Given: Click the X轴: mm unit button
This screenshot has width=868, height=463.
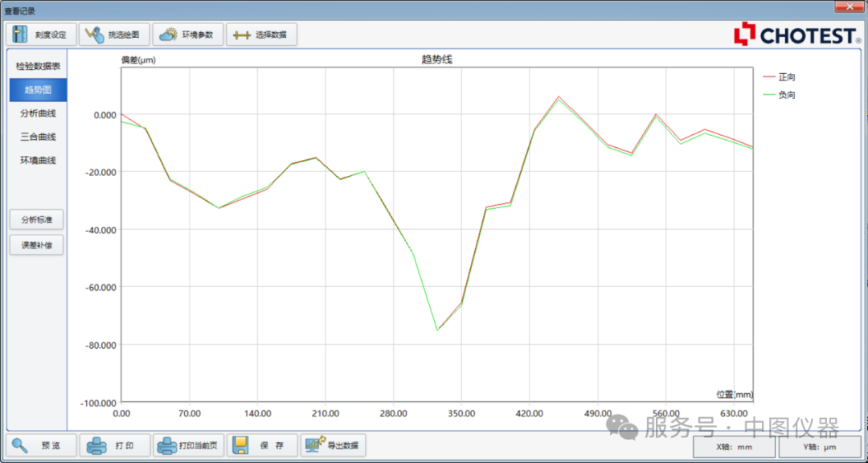Looking at the screenshot, I should coord(734,447).
